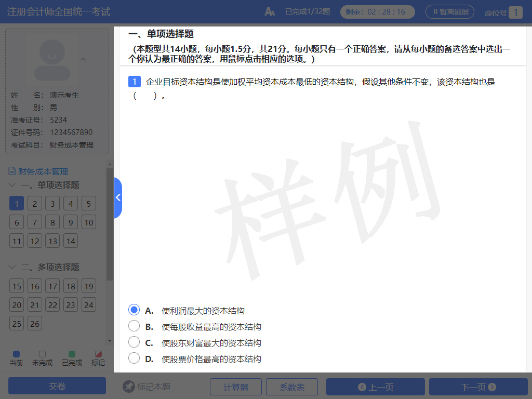The width and height of the screenshot is (532, 399).
Task: Navigate to question 10
Action: point(89,222)
